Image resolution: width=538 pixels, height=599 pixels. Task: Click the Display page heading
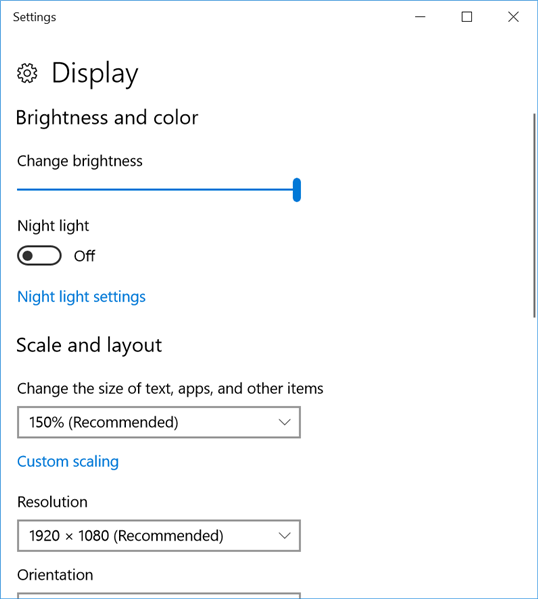[x=95, y=73]
